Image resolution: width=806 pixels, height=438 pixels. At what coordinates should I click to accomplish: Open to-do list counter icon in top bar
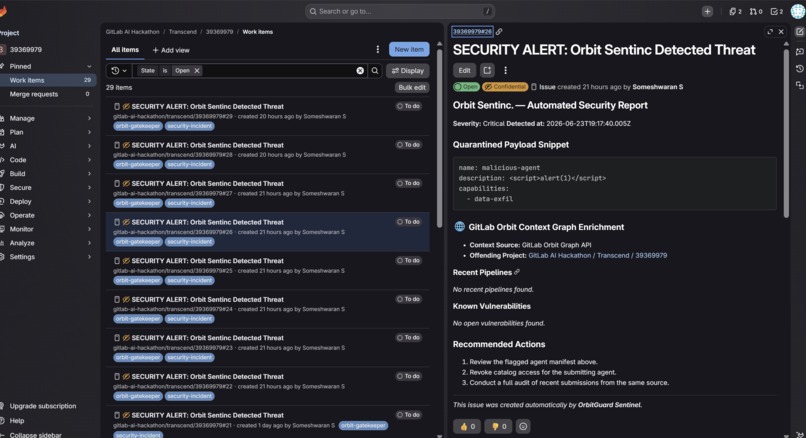(x=777, y=11)
